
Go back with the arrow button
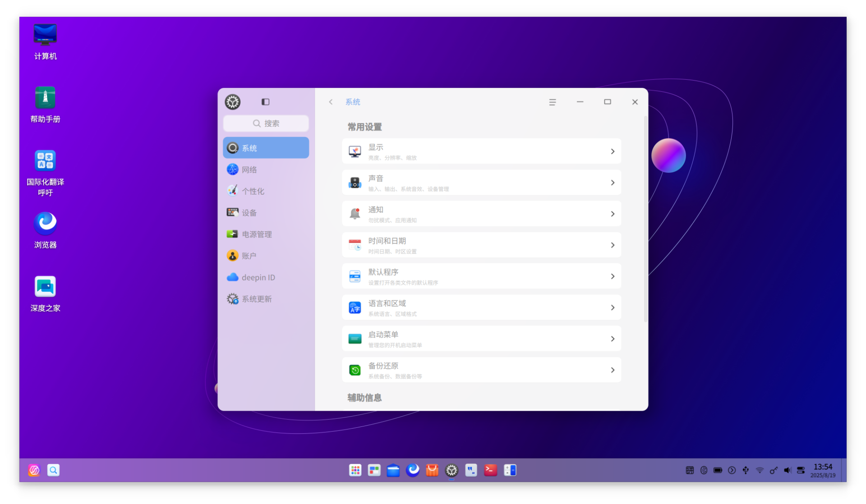click(x=331, y=102)
